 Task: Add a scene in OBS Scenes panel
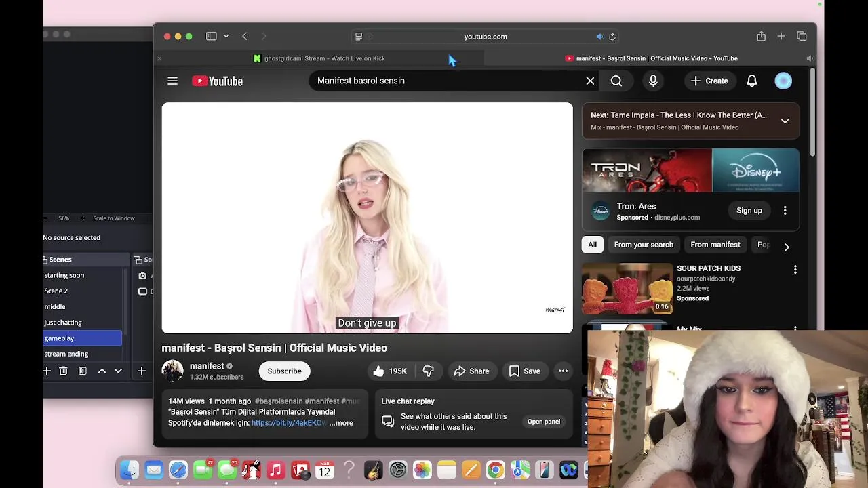[x=47, y=371]
